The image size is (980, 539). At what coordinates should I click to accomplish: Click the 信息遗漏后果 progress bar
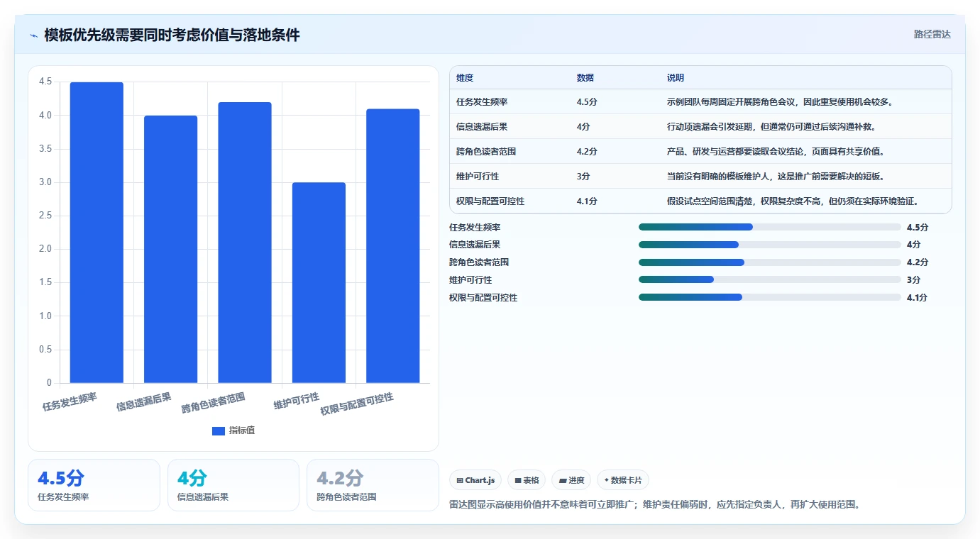(x=769, y=245)
